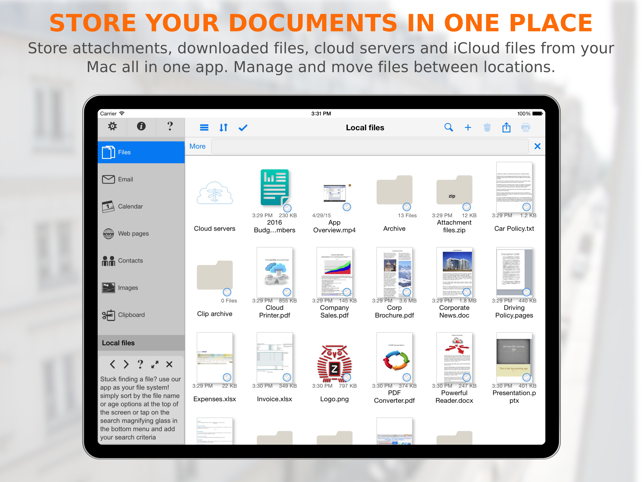Image resolution: width=643 pixels, height=482 pixels.
Task: Click the More link
Action: tap(197, 146)
